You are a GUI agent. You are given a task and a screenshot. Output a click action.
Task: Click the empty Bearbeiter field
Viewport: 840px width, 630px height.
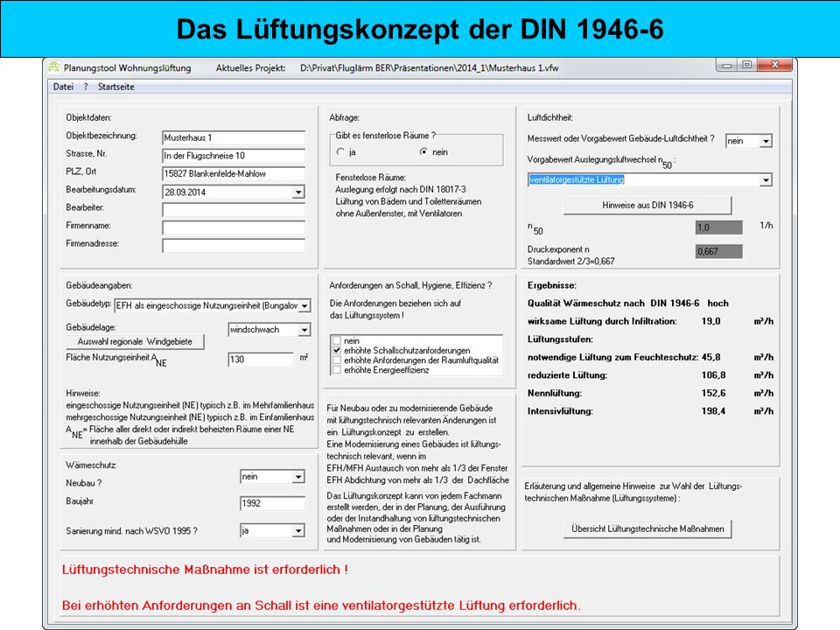(x=234, y=209)
